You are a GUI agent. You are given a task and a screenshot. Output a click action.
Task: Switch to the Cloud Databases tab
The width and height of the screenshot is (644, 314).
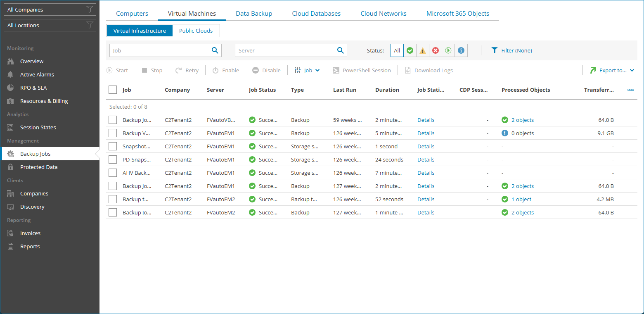316,13
